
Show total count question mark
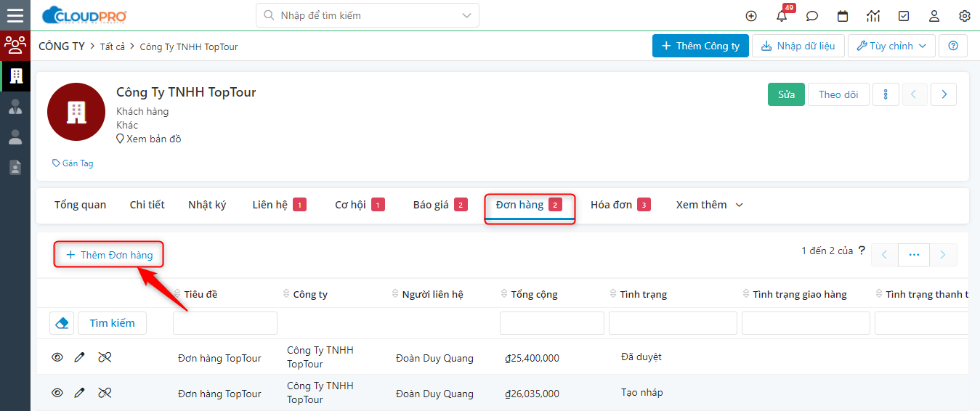(x=862, y=251)
